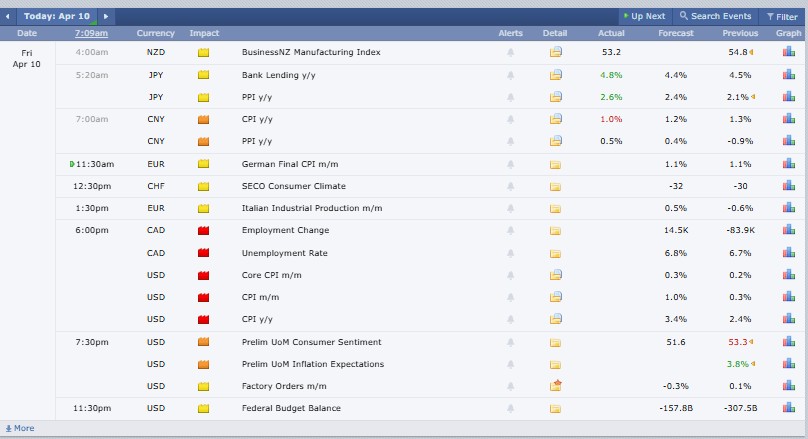Show graph for SECO Consumer Climate

[788, 186]
